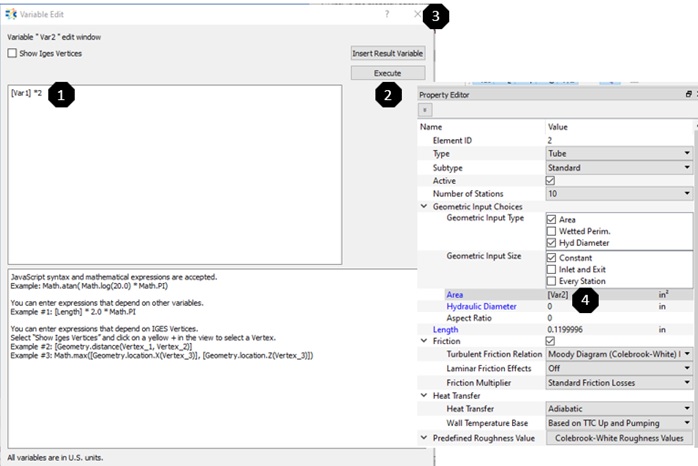Open the Type dropdown showing Tube
Viewport: 698px width, 466px height.
coord(619,154)
